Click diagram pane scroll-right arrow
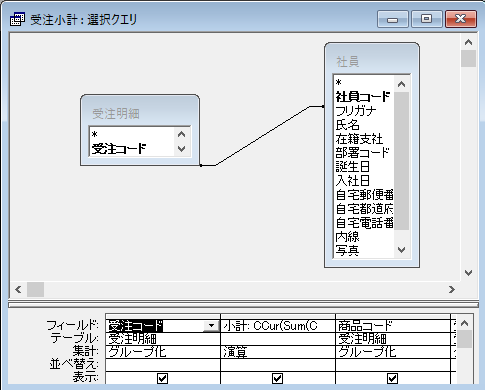 tap(452, 289)
